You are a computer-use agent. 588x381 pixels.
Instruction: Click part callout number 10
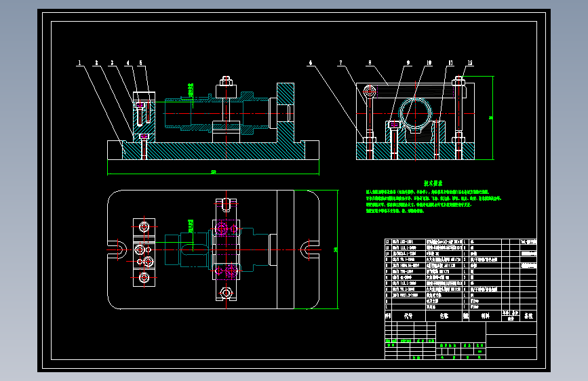tap(429, 62)
